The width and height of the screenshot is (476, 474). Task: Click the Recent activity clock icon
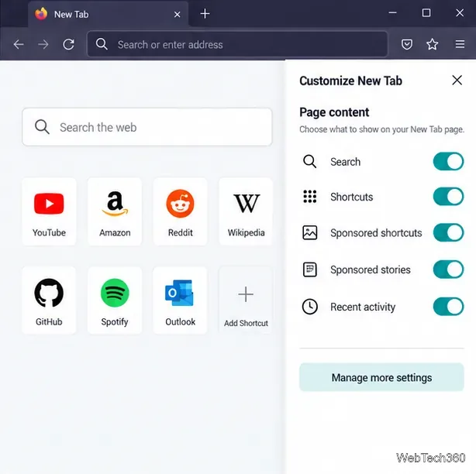coord(309,307)
